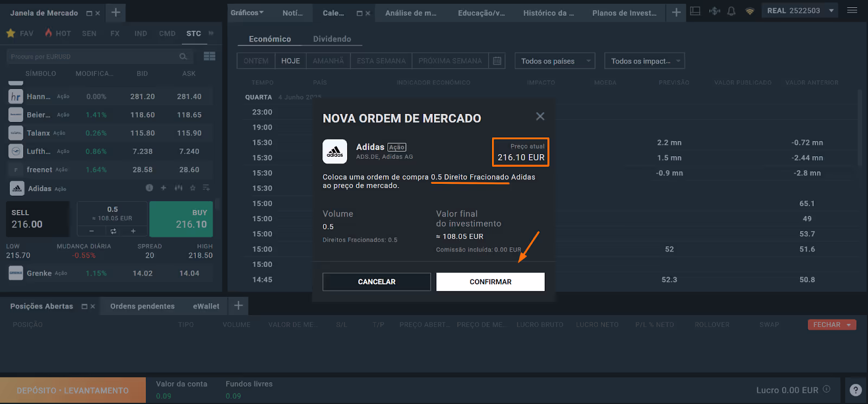The height and width of the screenshot is (404, 868).
Task: Open the Gráficos tab dropdown
Action: tap(247, 12)
